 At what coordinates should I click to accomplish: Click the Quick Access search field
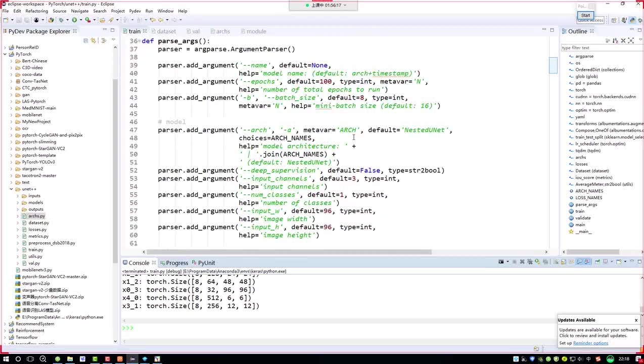click(x=590, y=20)
